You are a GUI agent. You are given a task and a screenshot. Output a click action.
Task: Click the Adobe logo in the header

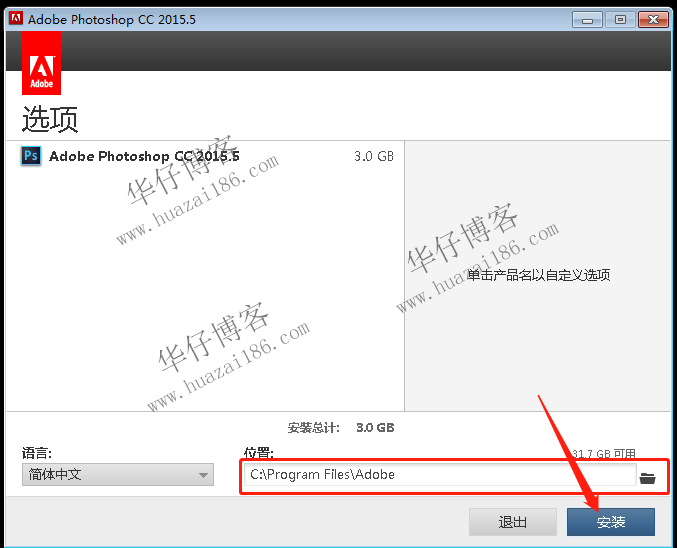click(41, 63)
